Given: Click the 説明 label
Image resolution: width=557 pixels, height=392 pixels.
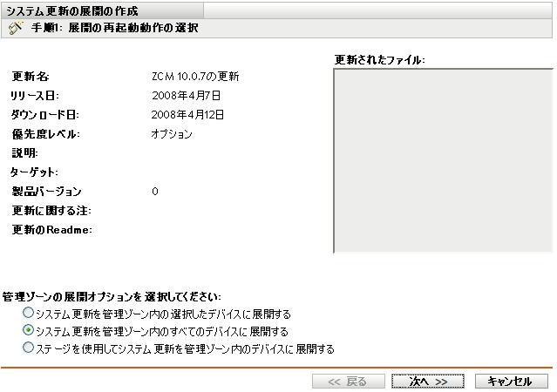Looking at the screenshot, I should pos(25,153).
